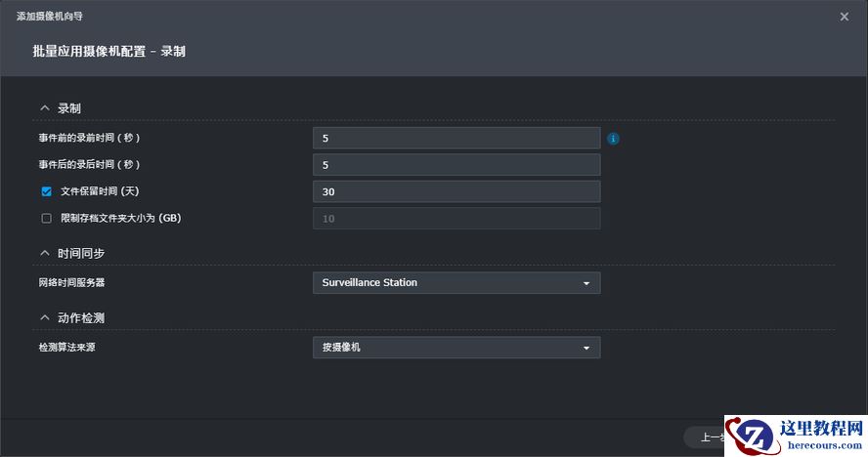The image size is (868, 457).
Task: Collapse the 录制 section chevron
Action: 44,107
